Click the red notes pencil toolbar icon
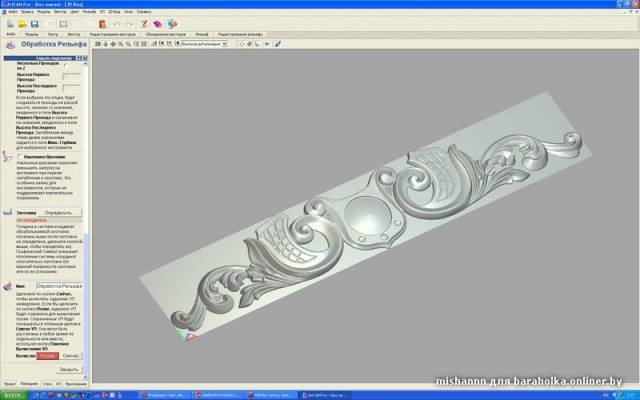 click(144, 24)
